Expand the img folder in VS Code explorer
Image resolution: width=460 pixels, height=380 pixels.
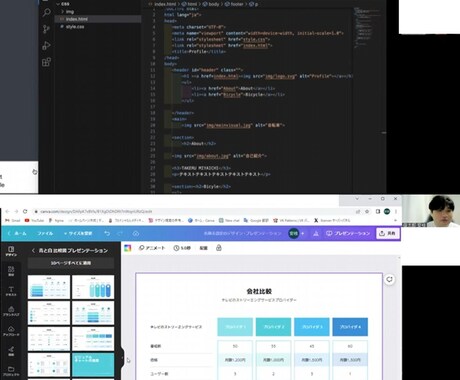pos(67,12)
